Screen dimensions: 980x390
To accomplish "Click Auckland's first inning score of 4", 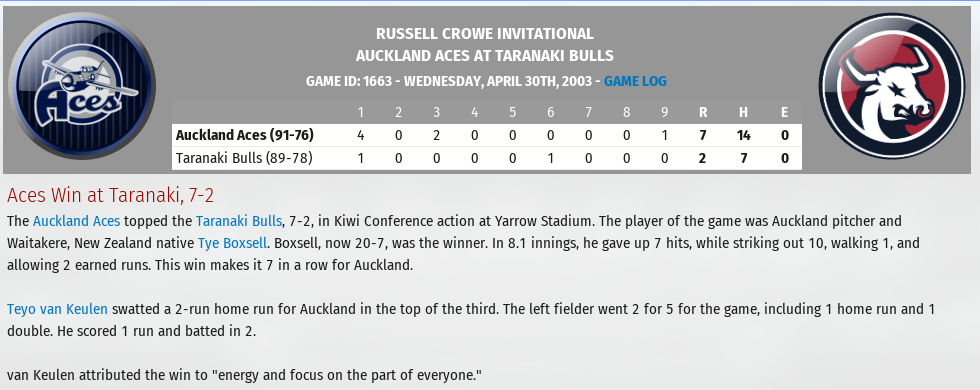I will (360, 135).
